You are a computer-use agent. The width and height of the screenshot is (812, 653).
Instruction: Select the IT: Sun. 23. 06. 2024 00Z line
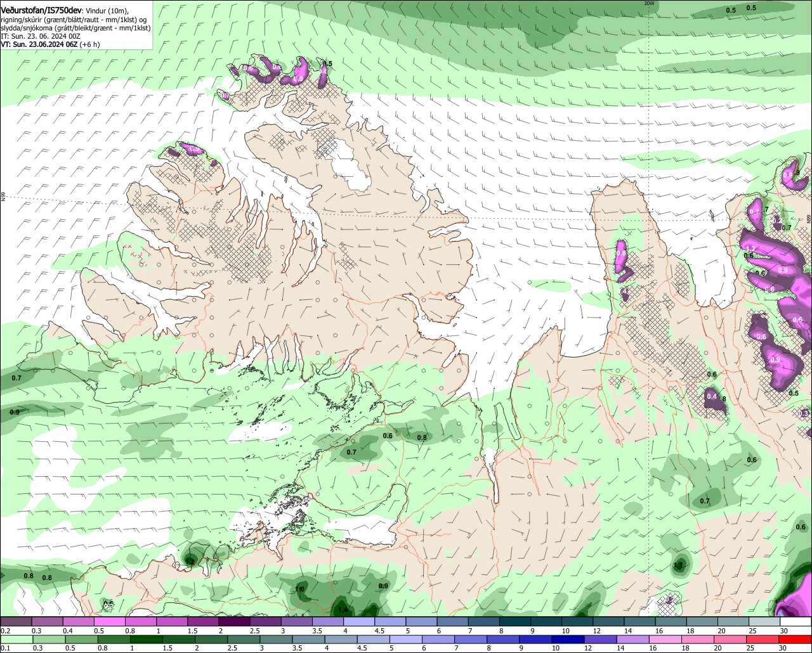click(x=41, y=36)
